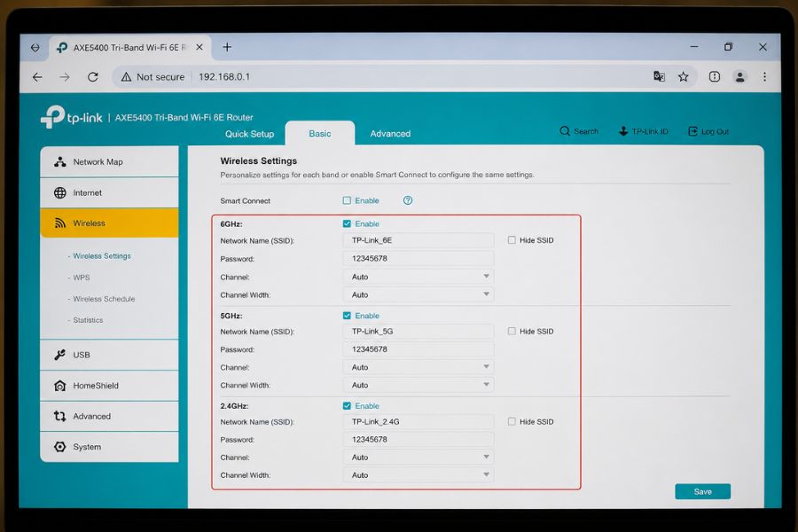This screenshot has width=798, height=532.
Task: Expand the 5GHz Channel Width dropdown
Action: (x=419, y=385)
